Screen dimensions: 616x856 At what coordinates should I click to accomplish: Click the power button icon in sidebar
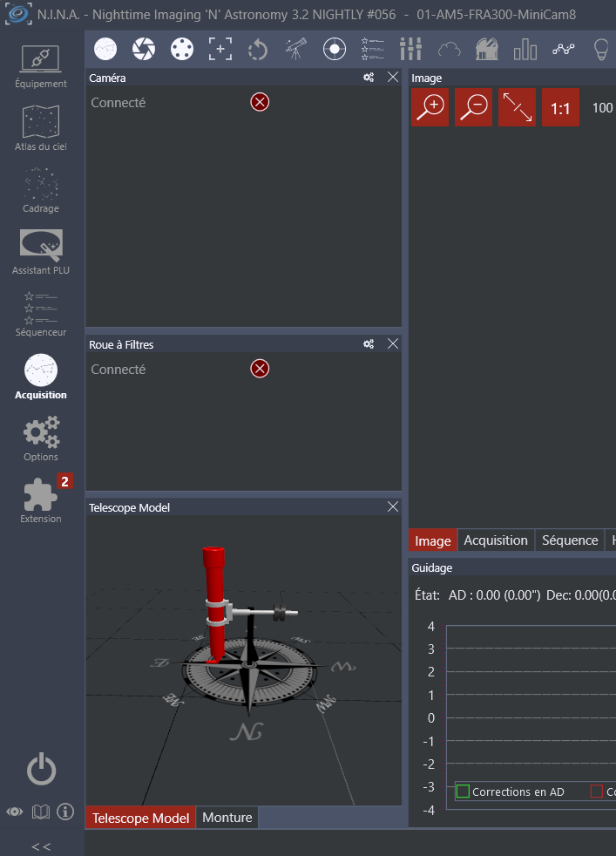coord(42,770)
